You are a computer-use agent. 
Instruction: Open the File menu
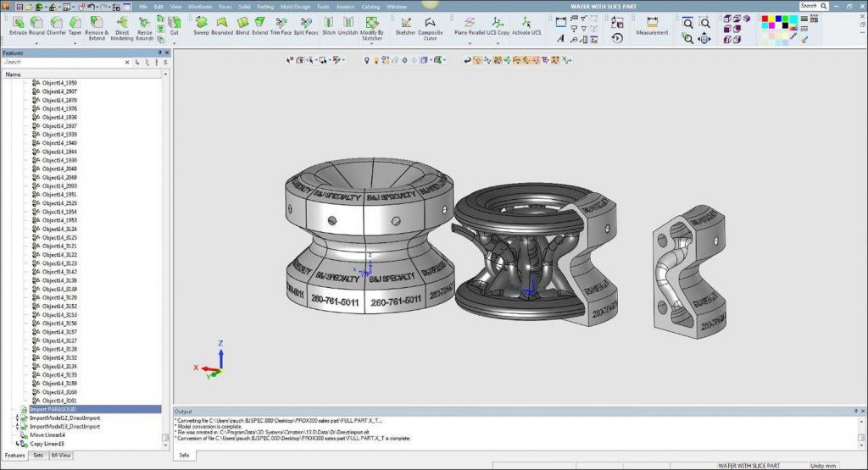click(143, 7)
